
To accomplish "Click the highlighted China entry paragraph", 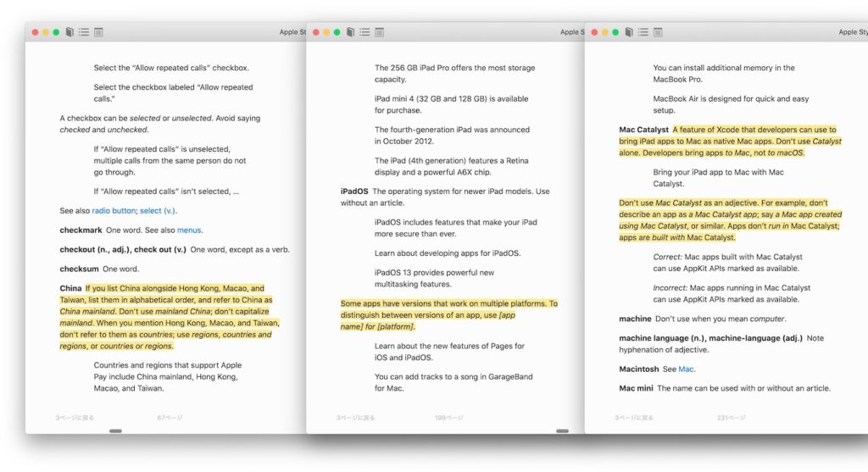I will tap(170, 317).
